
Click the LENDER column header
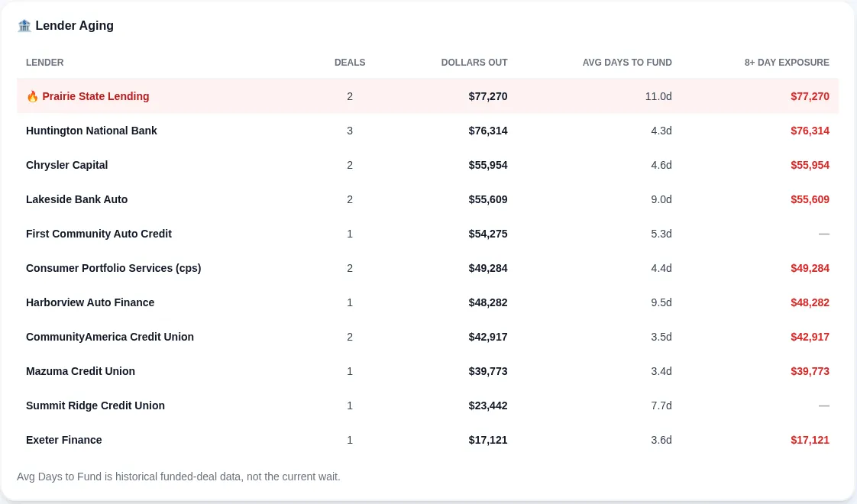coord(45,63)
